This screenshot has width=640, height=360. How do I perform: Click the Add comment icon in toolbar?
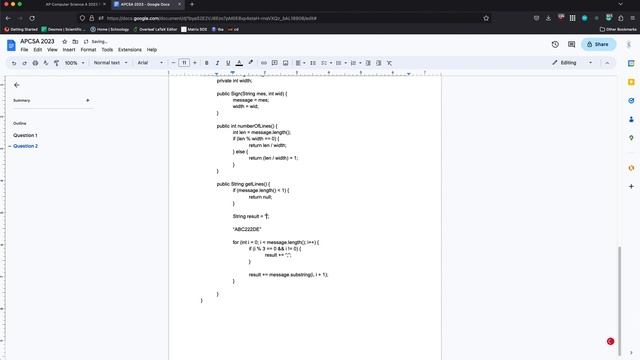275,63
